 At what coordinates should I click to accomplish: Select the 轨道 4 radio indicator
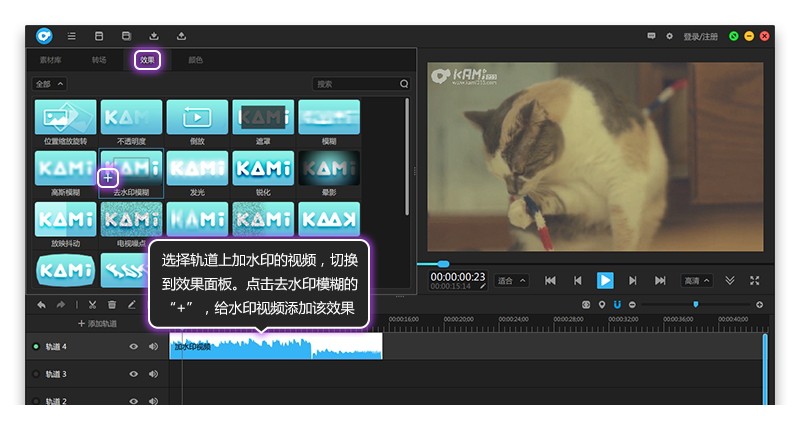36,346
